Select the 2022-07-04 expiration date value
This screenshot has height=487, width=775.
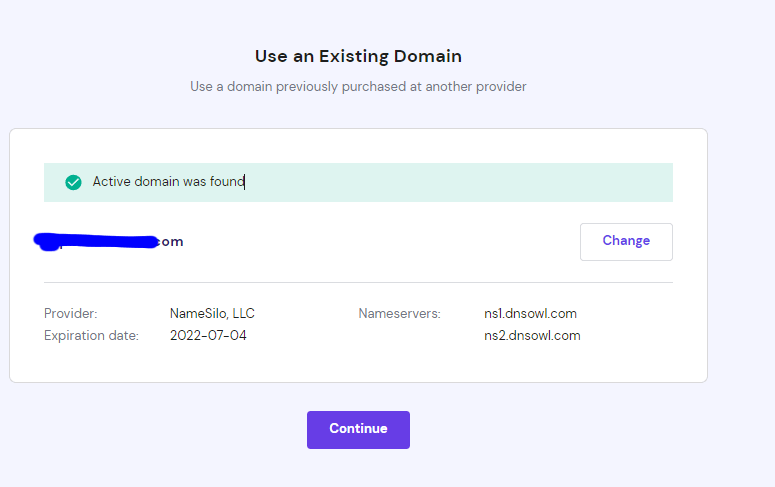pos(208,335)
